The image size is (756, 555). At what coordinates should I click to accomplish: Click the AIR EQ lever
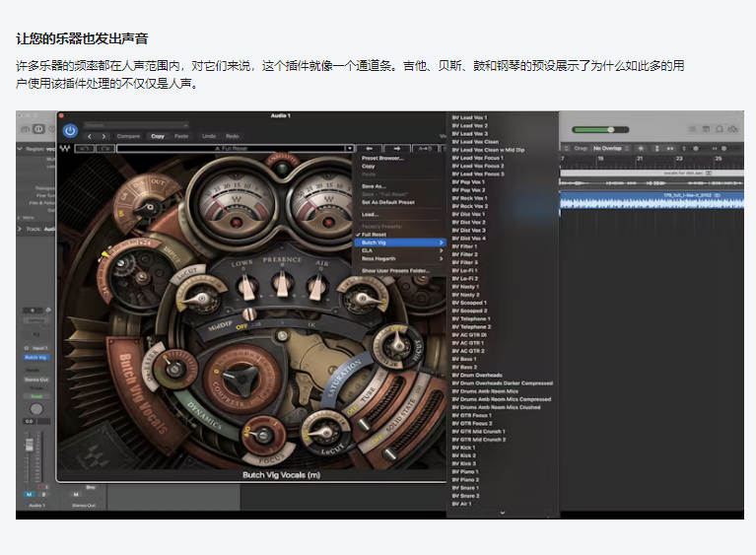(315, 288)
